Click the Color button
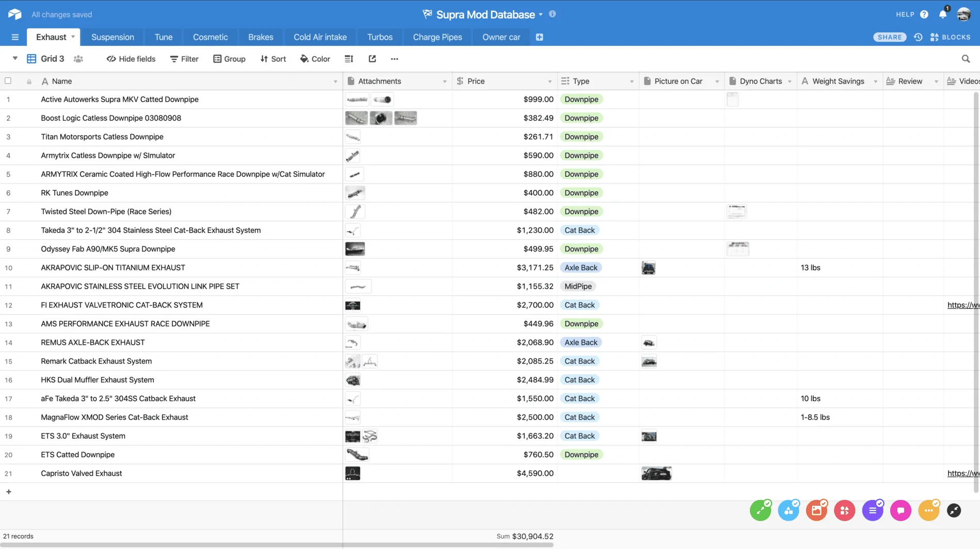The height and width of the screenshot is (549, 980). click(x=315, y=59)
